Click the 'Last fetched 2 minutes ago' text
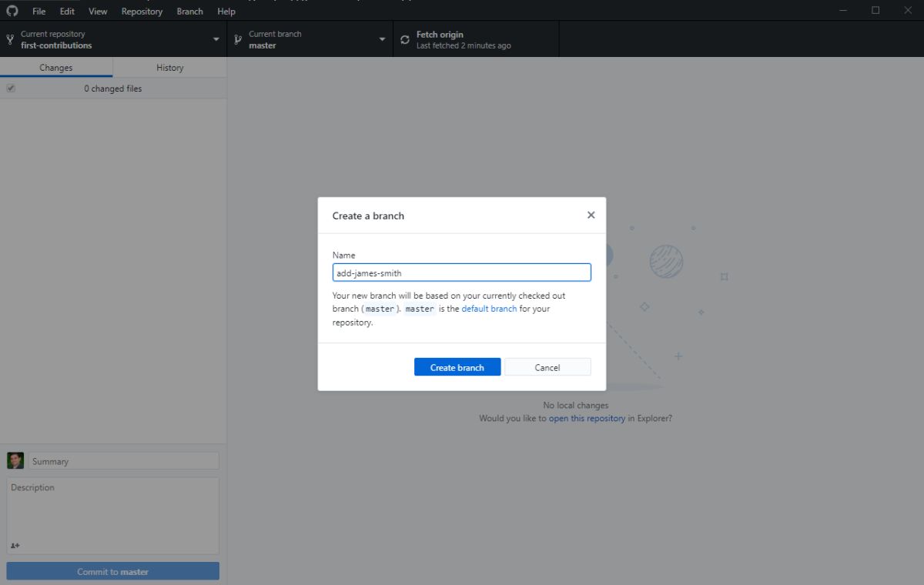Viewport: 924px width, 585px height. 464,45
